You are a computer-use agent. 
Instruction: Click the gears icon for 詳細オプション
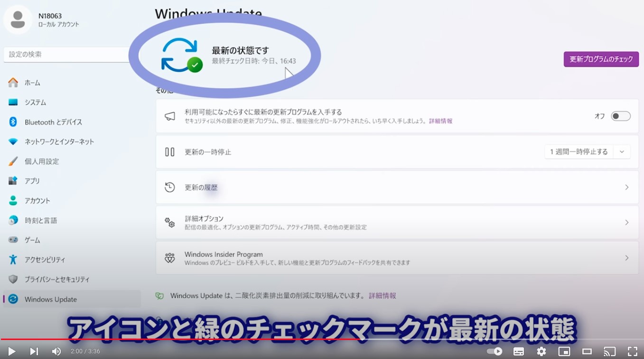pyautogui.click(x=170, y=222)
